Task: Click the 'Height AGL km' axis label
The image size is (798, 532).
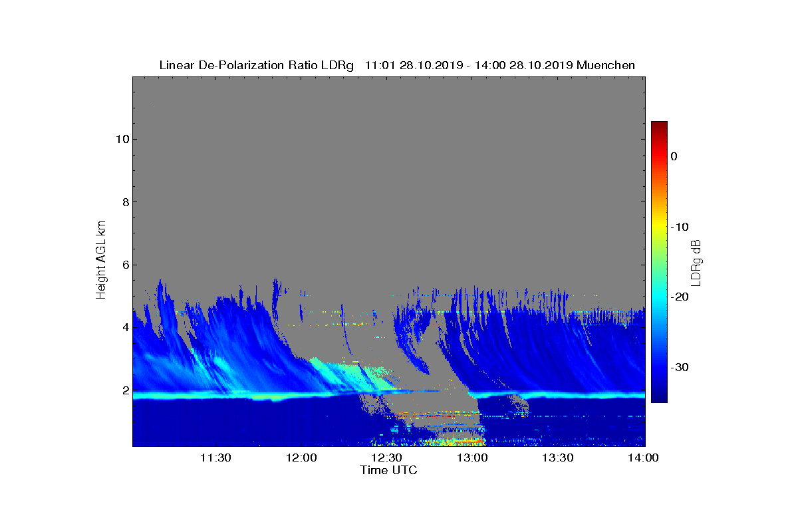Action: coord(101,261)
